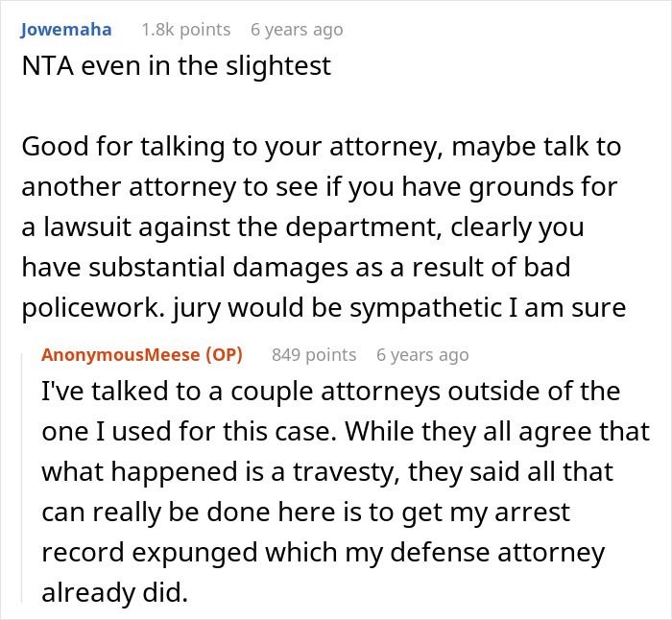
Task: Click the line starting 'a lawsuit against'
Action: pos(302,227)
